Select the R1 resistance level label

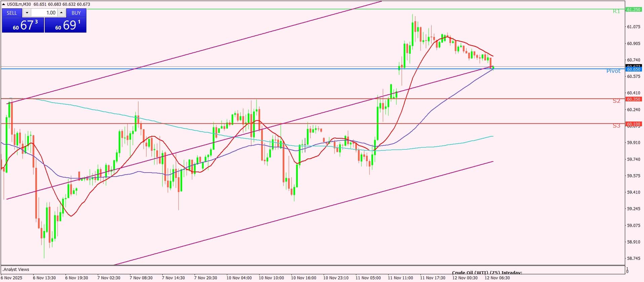coord(616,11)
